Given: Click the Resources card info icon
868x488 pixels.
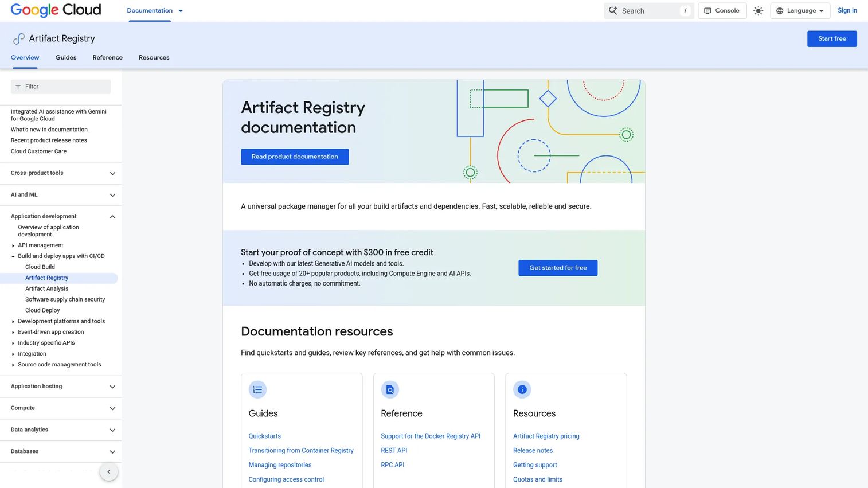Looking at the screenshot, I should (522, 390).
